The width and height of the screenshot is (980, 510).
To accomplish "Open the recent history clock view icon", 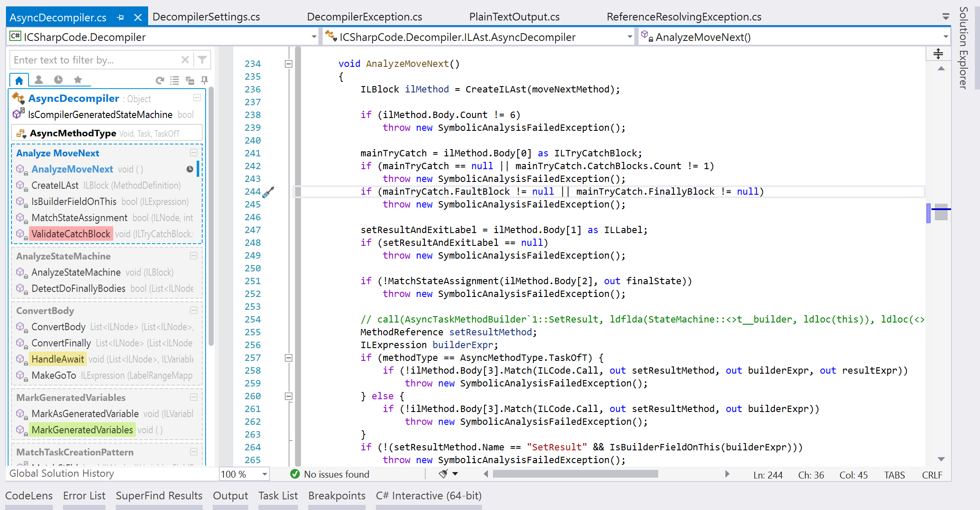I will tap(58, 80).
